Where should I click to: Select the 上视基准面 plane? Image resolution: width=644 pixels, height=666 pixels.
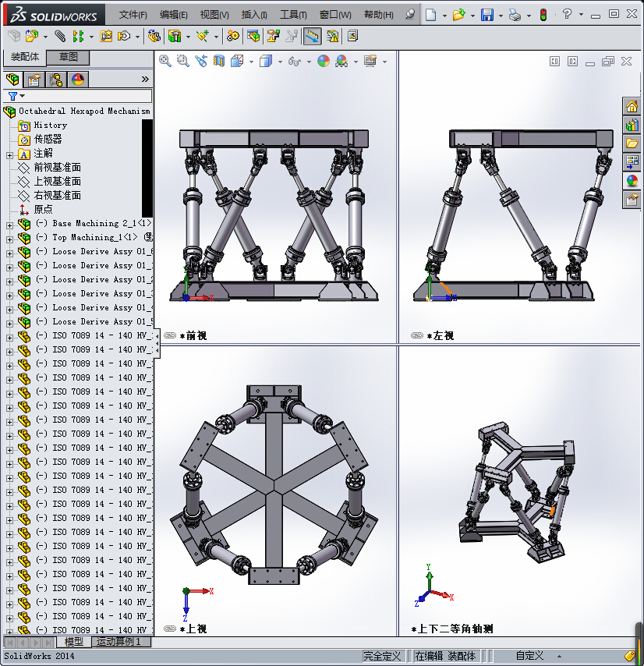tap(58, 182)
